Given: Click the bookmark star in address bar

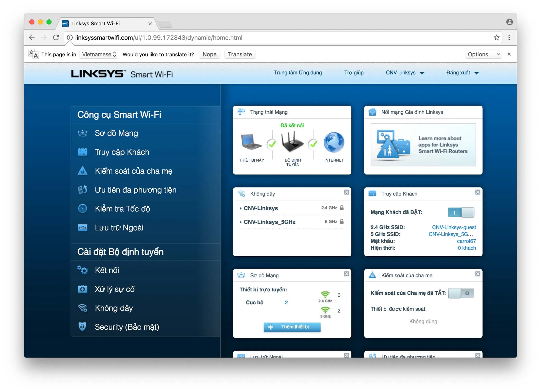Looking at the screenshot, I should click(497, 37).
